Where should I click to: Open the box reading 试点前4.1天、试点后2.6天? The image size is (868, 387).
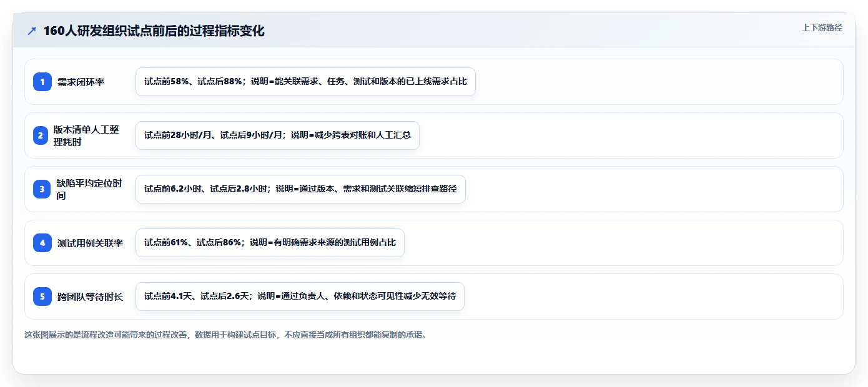click(300, 296)
